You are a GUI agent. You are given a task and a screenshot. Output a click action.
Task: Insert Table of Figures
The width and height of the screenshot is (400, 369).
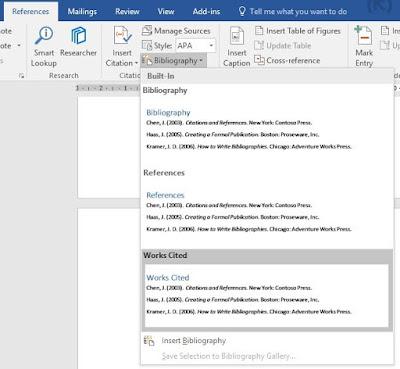coord(298,31)
